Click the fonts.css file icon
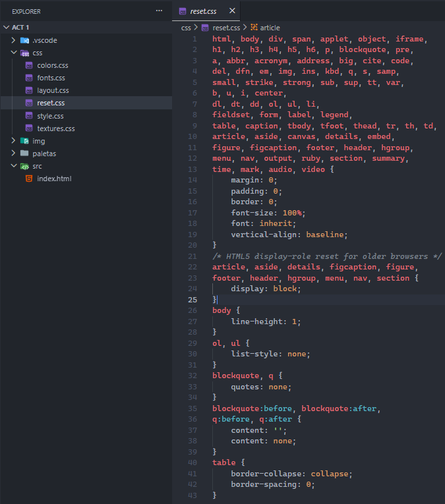The height and width of the screenshot is (504, 445). click(29, 78)
